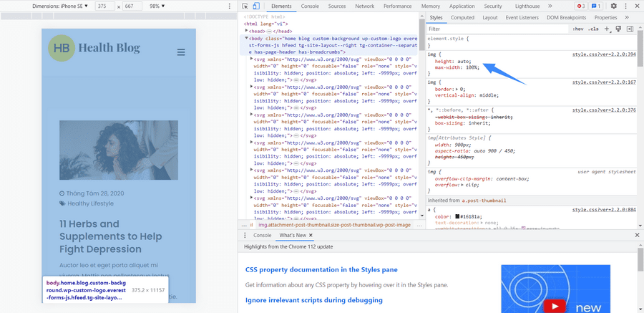The image size is (644, 313).
Task: Click the CSS property documentation in the Styles pane link
Action: click(x=321, y=270)
